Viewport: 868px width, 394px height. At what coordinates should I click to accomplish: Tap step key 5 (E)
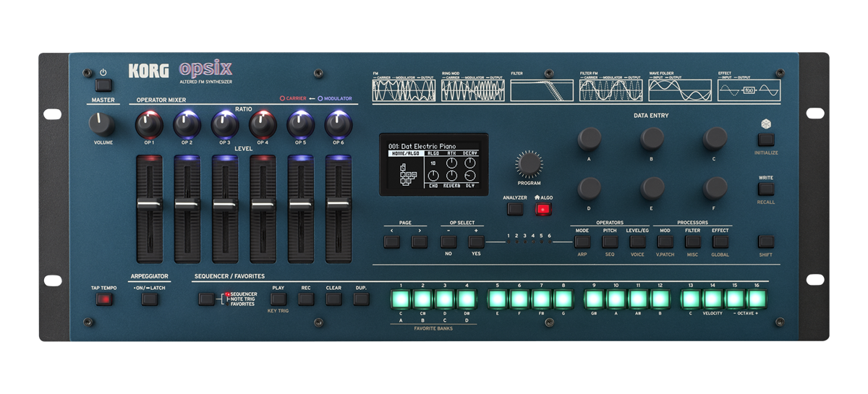(x=498, y=299)
